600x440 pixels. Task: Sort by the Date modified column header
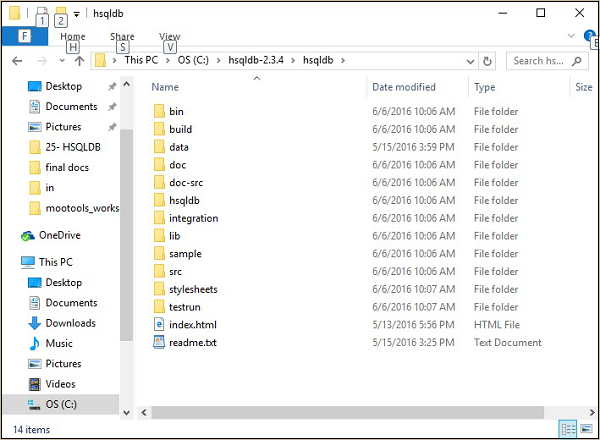point(404,87)
